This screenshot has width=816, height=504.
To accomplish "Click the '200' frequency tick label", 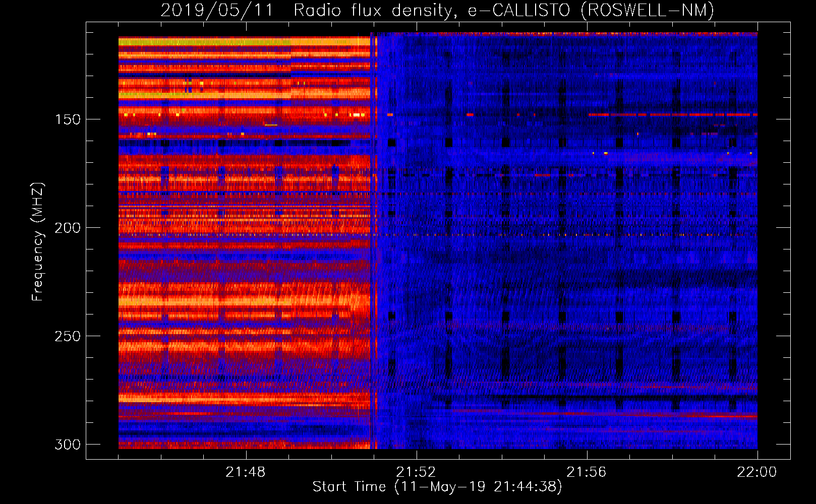I will 68,228.
